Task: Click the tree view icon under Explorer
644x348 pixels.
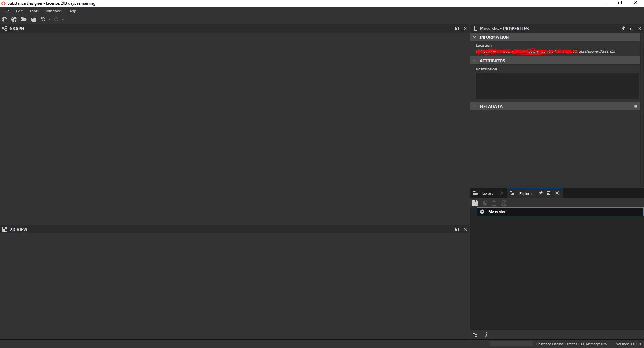Action: 475,335
